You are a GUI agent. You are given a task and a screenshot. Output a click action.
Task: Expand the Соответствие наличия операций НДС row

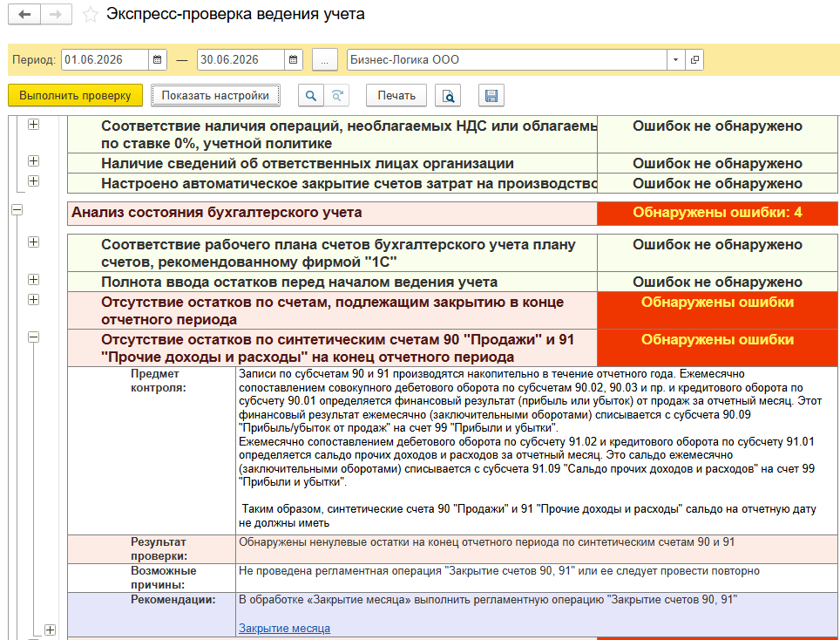point(33,125)
